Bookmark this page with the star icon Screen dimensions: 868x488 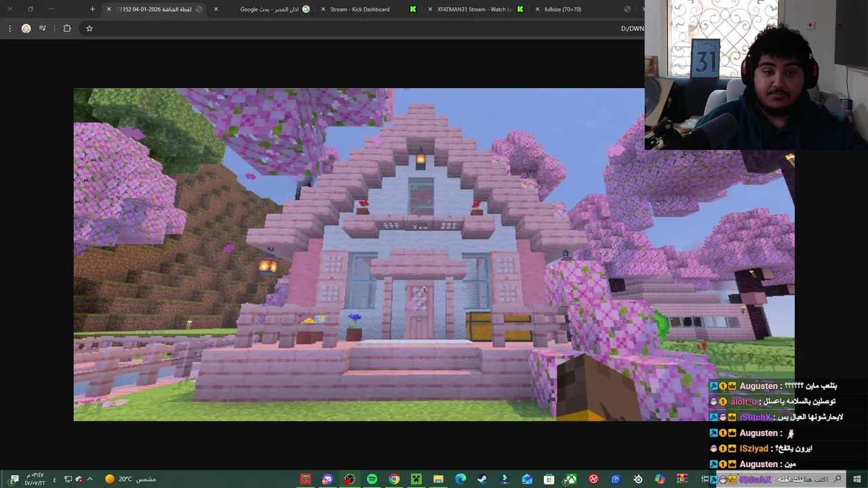[89, 28]
